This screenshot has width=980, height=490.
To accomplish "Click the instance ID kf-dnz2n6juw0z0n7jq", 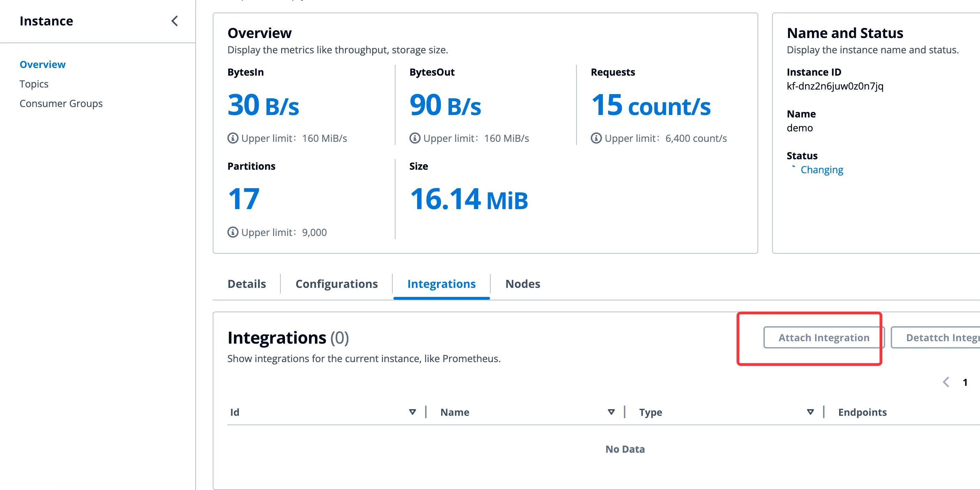I will point(835,86).
